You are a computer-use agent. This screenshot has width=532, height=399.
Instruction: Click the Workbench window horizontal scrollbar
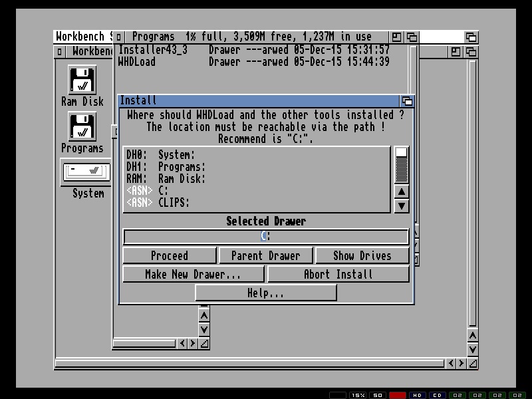click(250, 363)
